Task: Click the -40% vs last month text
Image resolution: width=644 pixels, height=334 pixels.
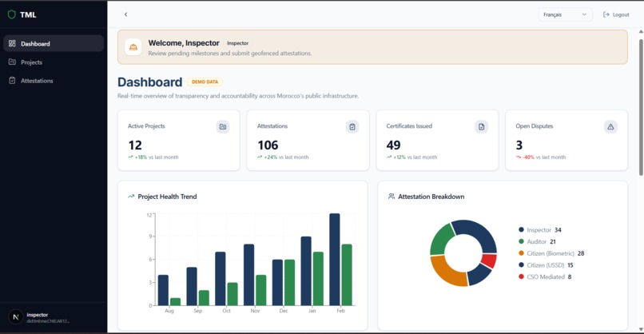Action: click(x=540, y=157)
